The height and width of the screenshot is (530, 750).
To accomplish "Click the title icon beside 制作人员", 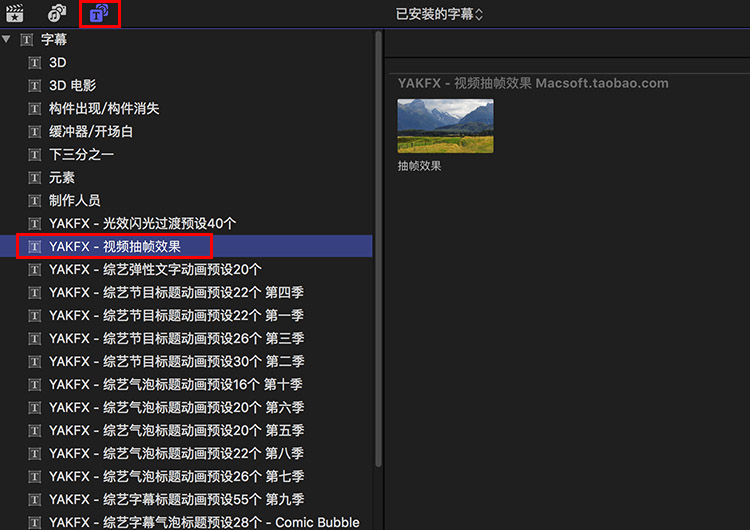I will click(x=34, y=201).
